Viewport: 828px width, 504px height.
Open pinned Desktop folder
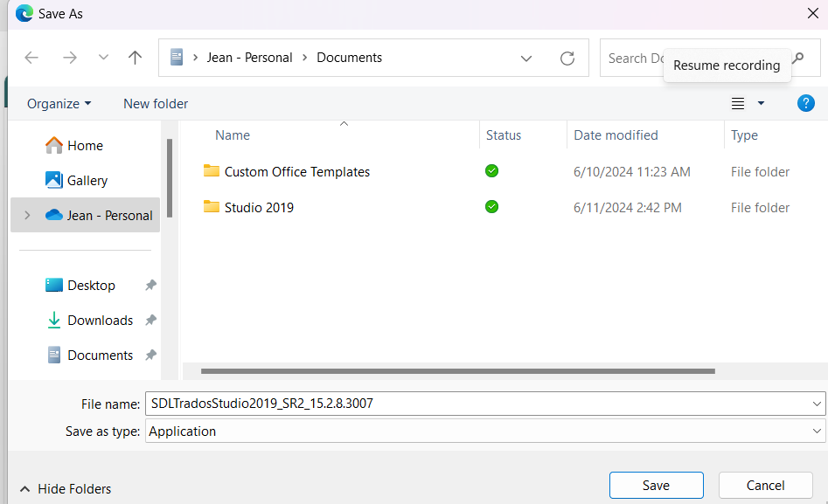91,286
